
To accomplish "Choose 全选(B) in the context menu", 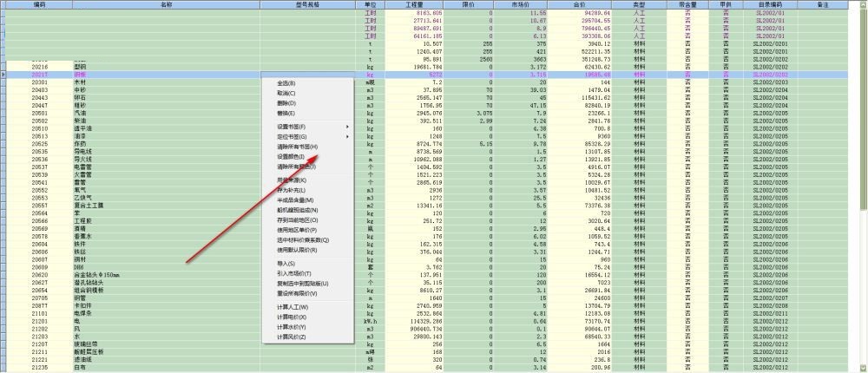I will (x=286, y=83).
